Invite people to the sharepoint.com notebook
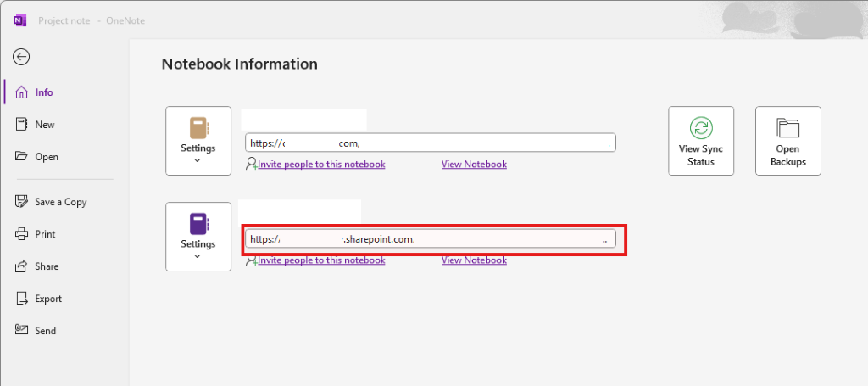The height and width of the screenshot is (386, 868). pos(321,260)
